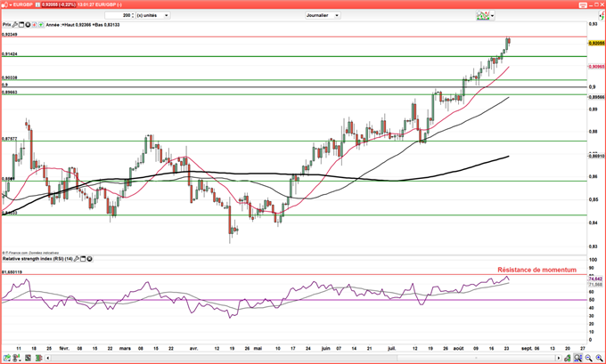Image resolution: width=606 pixels, height=364 pixels.
Task: Click the zoom out magnifier icon
Action: click(x=588, y=358)
